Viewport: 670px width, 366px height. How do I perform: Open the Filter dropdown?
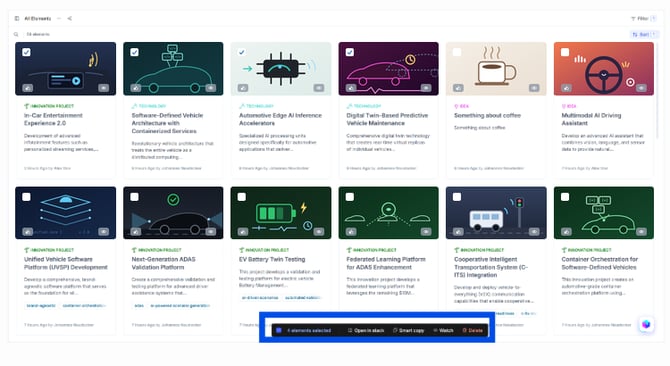coord(643,18)
